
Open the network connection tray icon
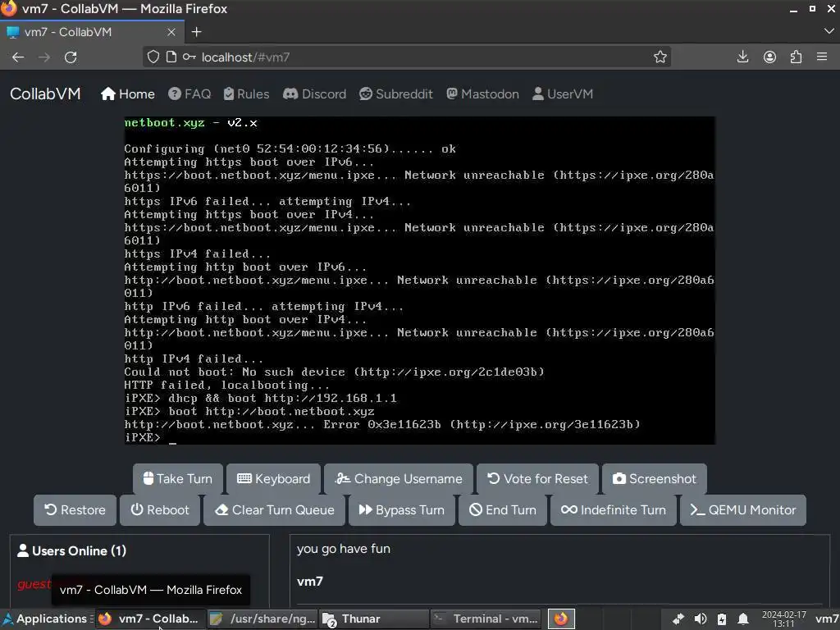pos(678,619)
